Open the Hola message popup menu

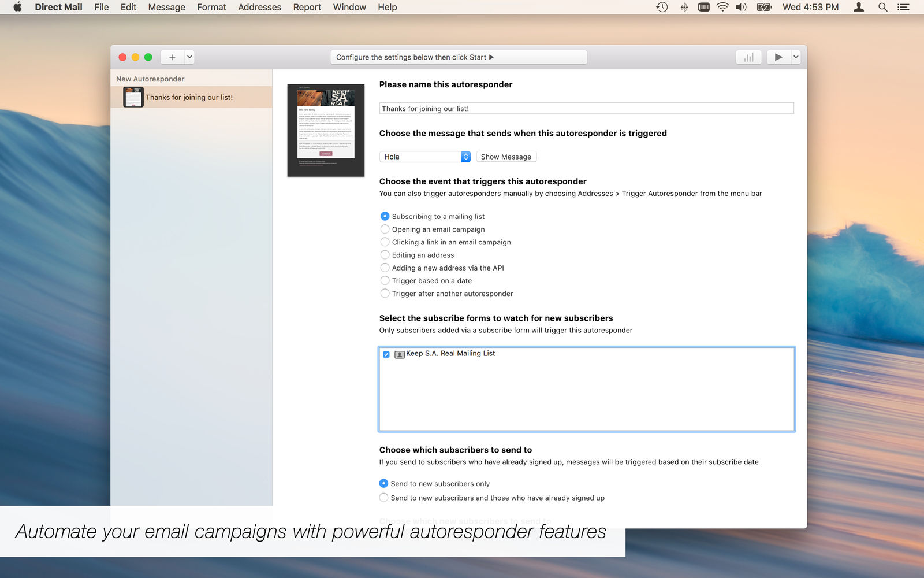click(425, 157)
